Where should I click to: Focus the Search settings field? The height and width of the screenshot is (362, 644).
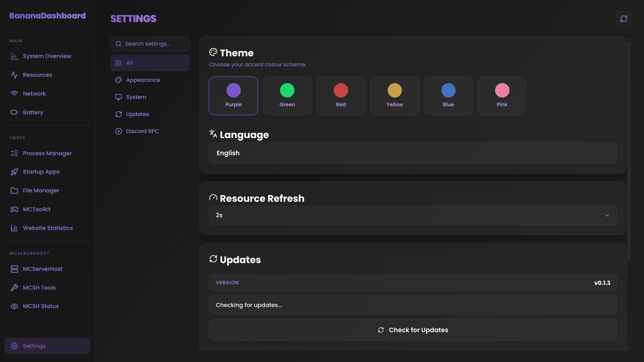click(150, 44)
